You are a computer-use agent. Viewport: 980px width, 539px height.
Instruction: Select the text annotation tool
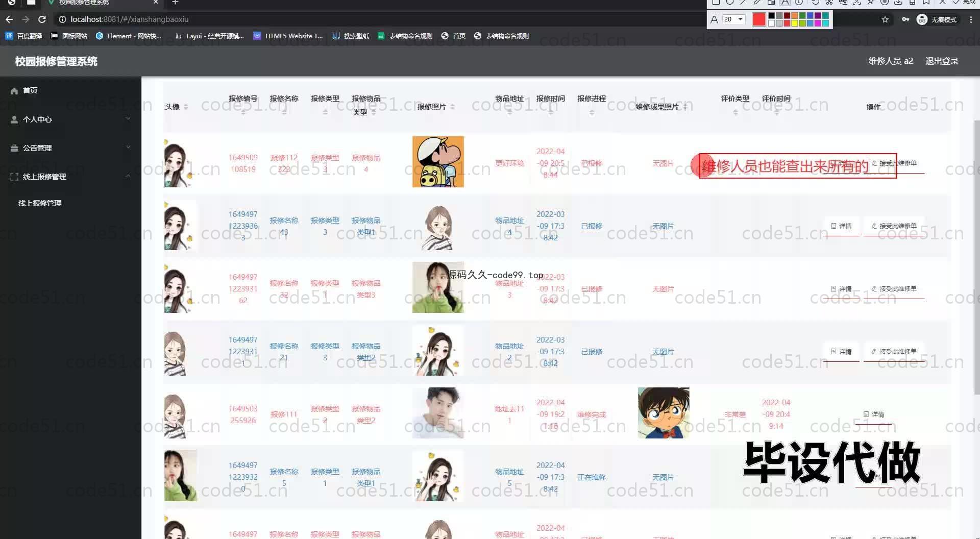tap(785, 2)
